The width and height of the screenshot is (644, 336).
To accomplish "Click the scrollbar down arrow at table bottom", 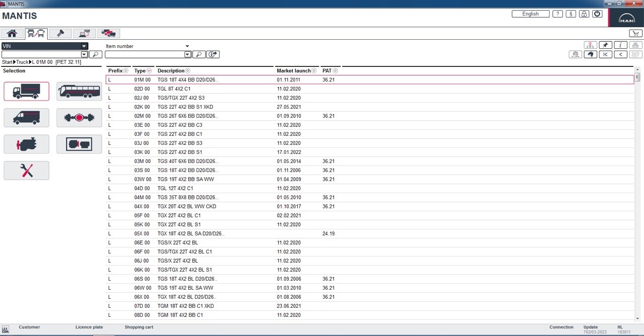I will pos(637,318).
